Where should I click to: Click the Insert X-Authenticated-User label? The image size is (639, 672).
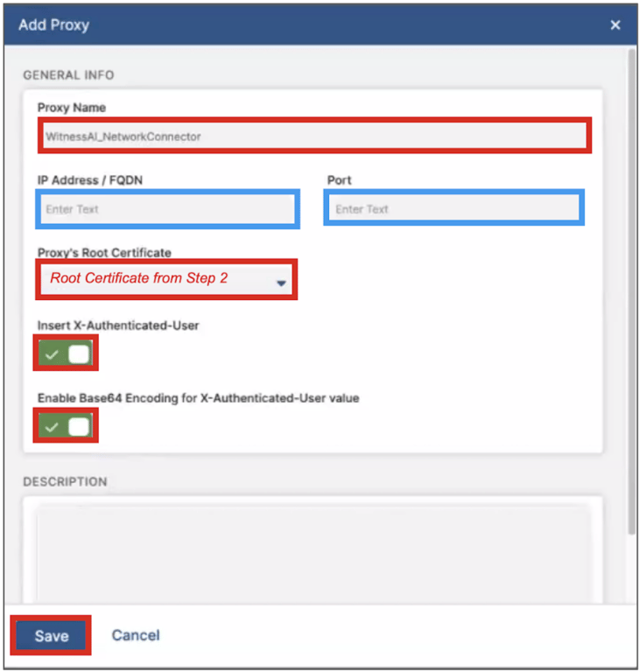click(x=118, y=325)
